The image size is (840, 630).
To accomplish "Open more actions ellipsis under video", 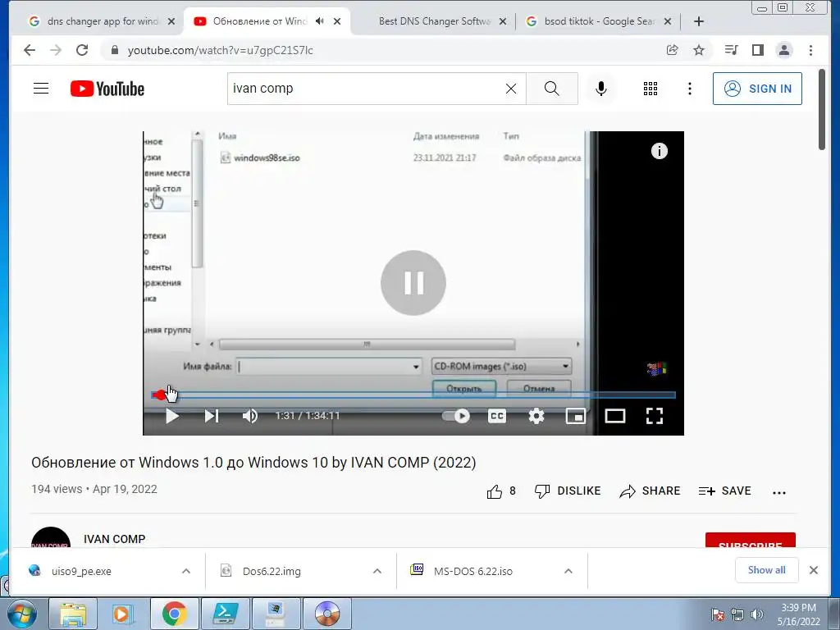I will (779, 492).
